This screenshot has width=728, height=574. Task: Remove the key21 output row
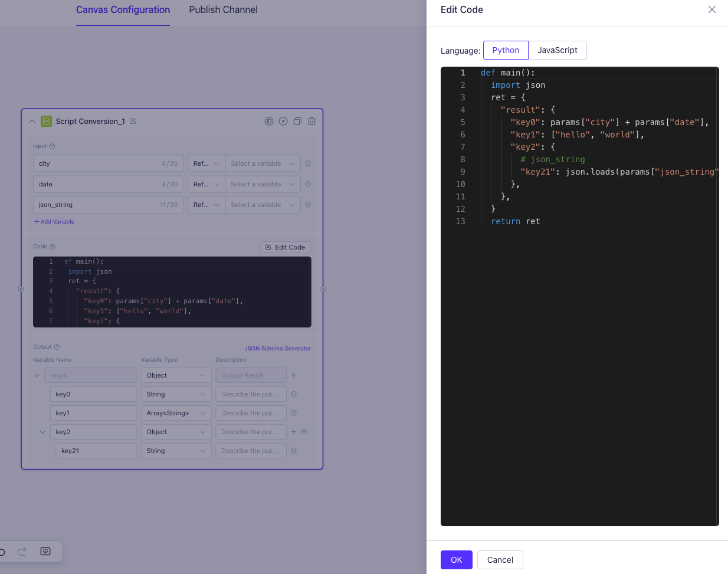[x=294, y=451]
